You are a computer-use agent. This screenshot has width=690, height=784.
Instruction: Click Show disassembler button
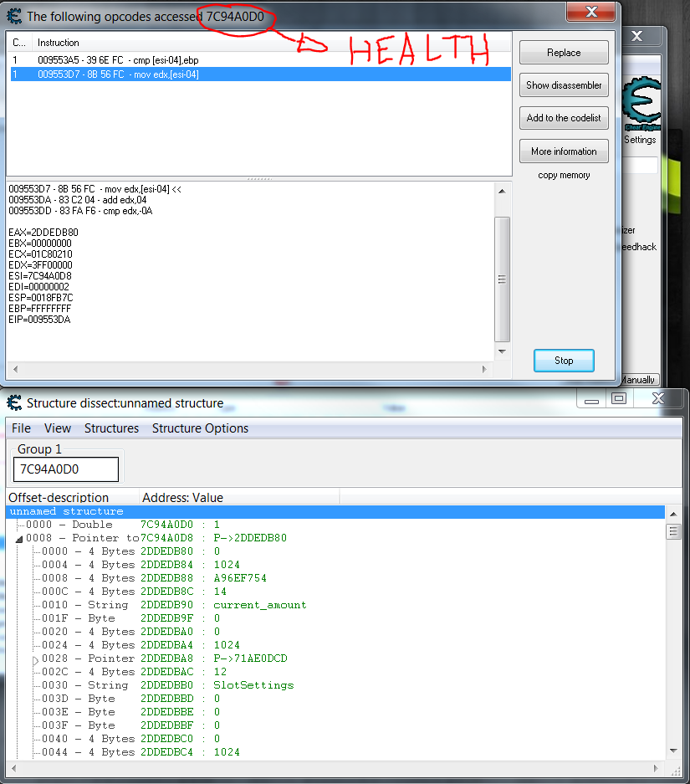(563, 85)
